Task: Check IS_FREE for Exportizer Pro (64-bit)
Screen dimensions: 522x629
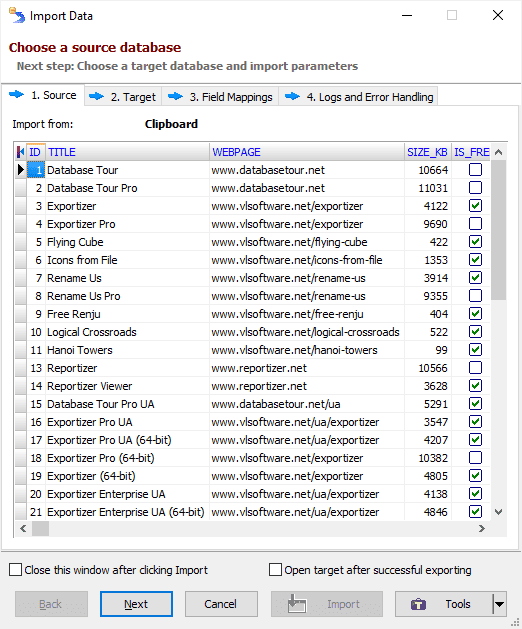Action: 475,458
